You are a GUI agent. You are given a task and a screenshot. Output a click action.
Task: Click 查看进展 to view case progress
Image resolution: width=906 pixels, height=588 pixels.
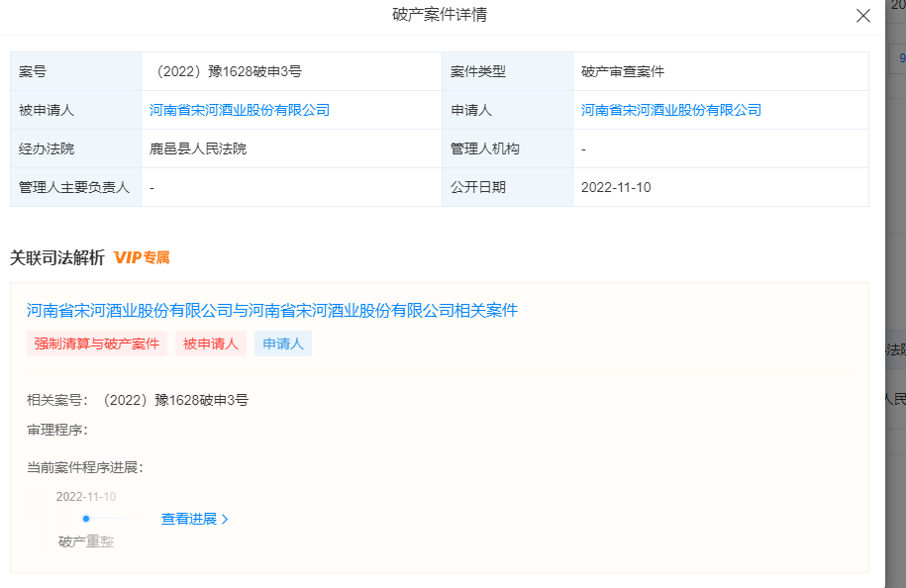point(188,519)
